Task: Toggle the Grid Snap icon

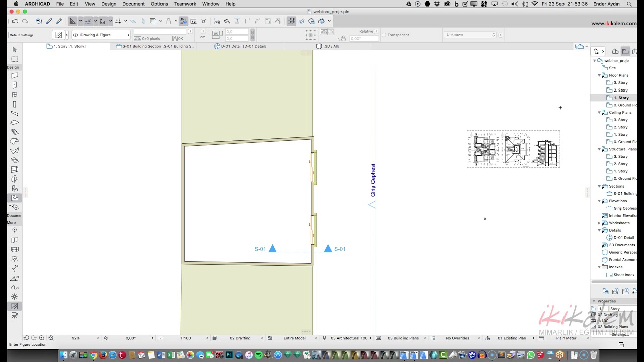Action: (118, 21)
